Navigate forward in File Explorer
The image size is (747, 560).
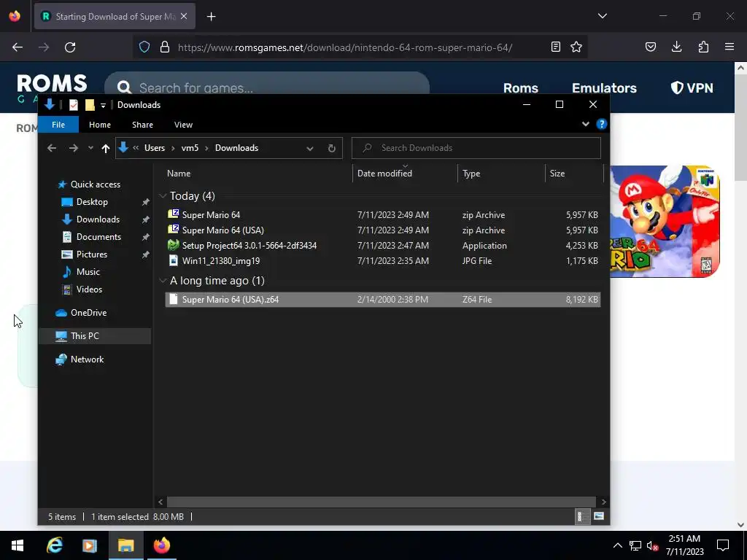pyautogui.click(x=73, y=148)
